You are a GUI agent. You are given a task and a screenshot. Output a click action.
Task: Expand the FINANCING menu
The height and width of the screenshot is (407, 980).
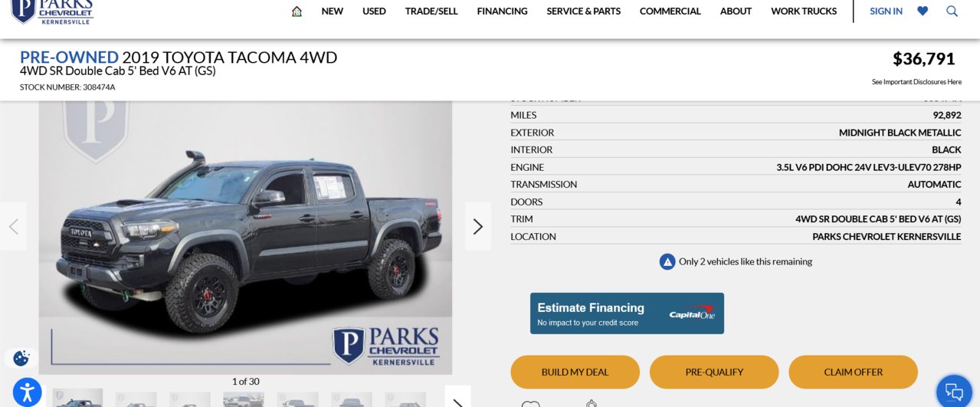(x=502, y=11)
